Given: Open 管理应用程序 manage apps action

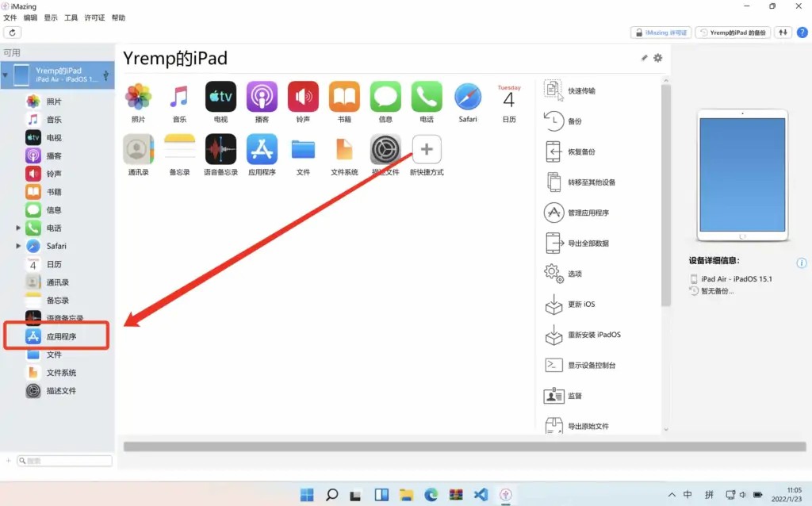Looking at the screenshot, I should point(576,213).
